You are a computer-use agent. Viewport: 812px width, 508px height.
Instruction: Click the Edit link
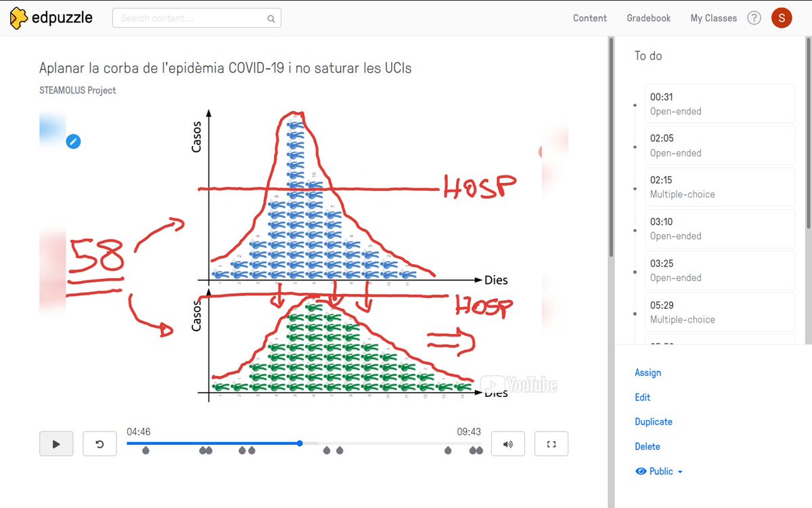coord(642,398)
